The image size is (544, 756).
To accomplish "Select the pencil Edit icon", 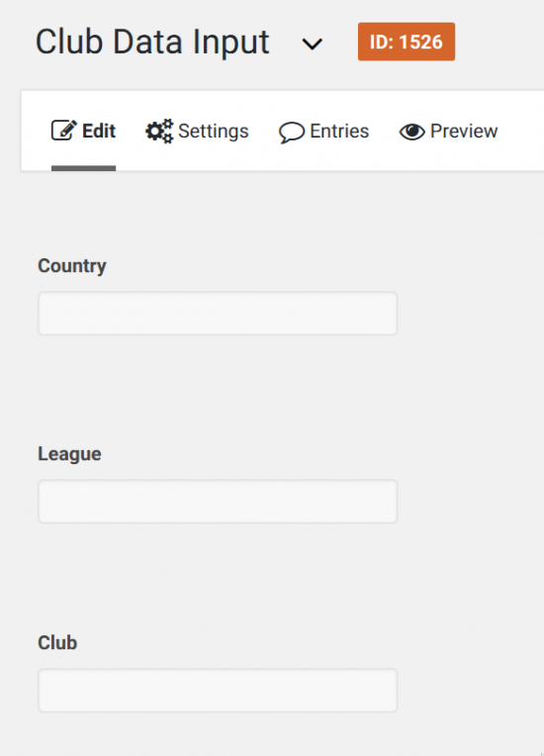I will [63, 131].
